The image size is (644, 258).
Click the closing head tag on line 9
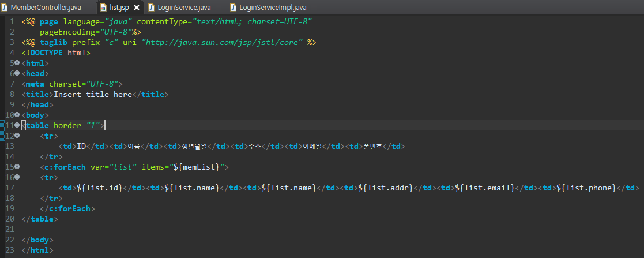[x=37, y=104]
